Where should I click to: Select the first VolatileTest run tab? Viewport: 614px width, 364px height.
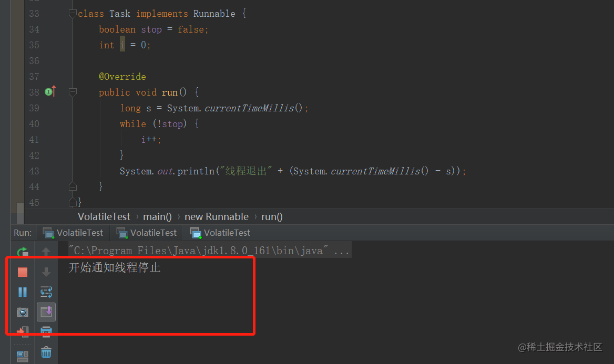(x=73, y=233)
